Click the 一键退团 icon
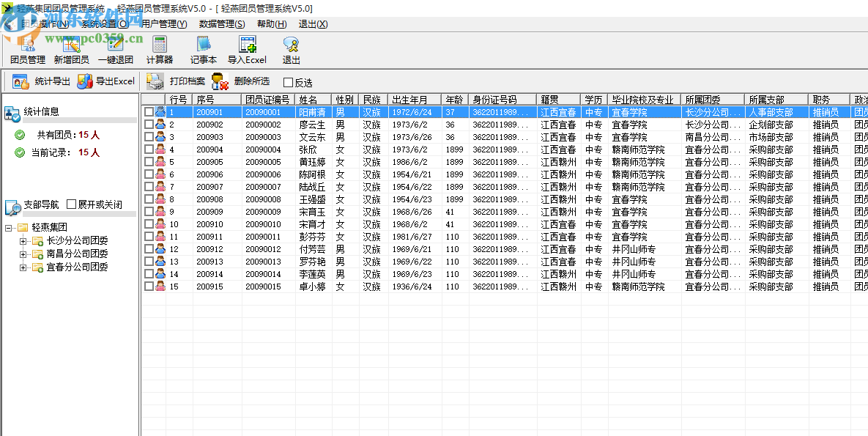The width and height of the screenshot is (868, 436). tap(116, 50)
